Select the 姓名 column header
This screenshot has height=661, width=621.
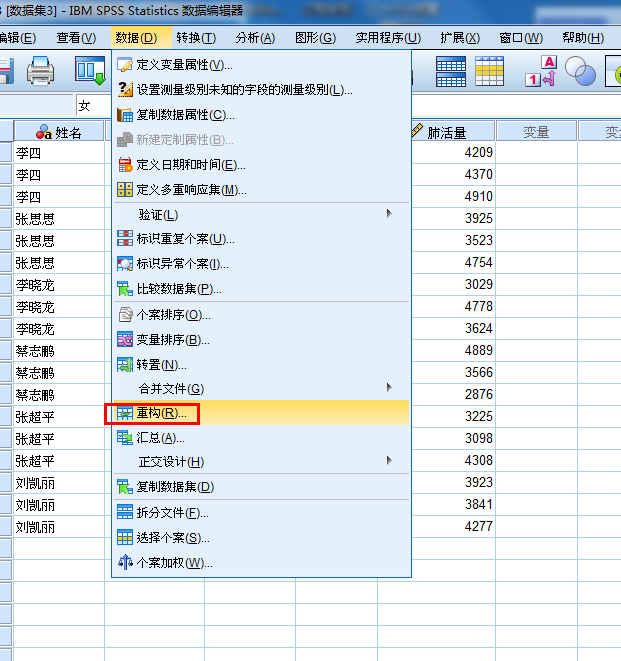59,132
